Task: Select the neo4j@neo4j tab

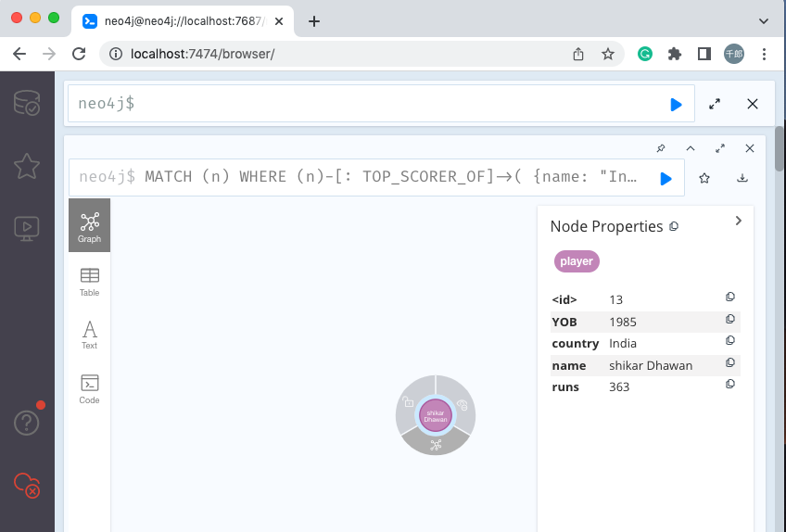Action: [x=183, y=21]
